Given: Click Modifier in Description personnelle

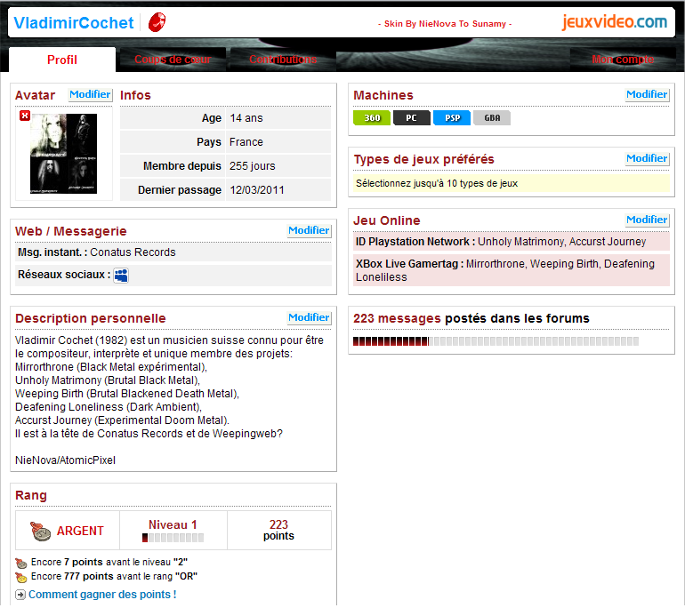Looking at the screenshot, I should pos(309,317).
